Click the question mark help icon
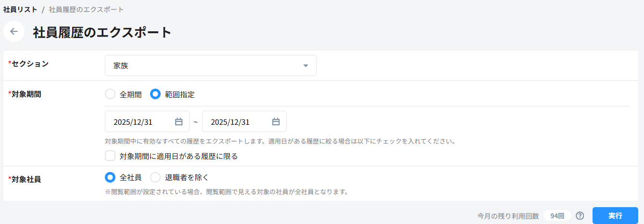This screenshot has width=644, height=224. coord(580,216)
